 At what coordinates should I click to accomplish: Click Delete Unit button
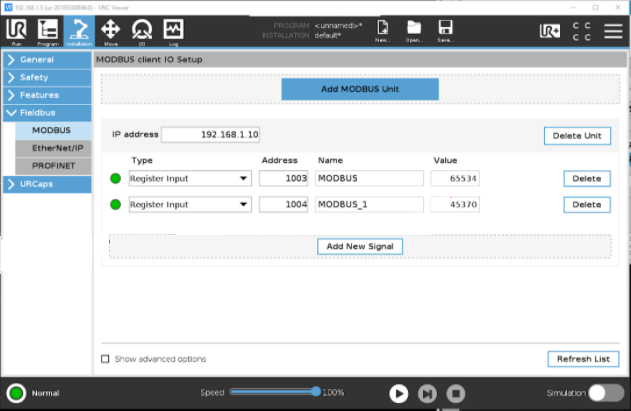click(577, 136)
